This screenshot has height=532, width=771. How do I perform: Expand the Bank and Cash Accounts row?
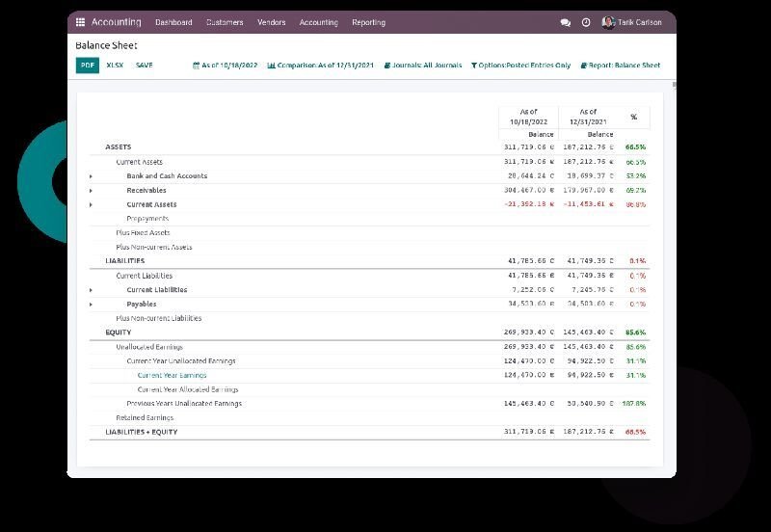[92, 176]
